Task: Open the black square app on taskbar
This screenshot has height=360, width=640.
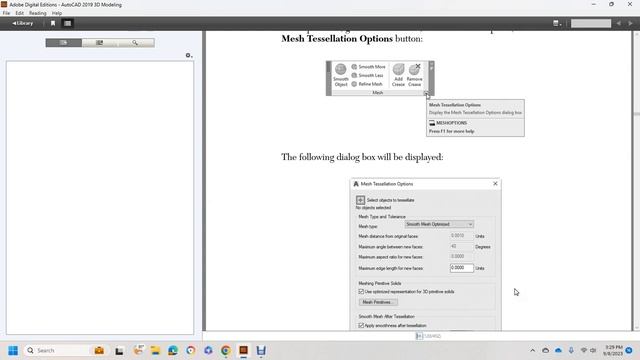Action: 119,351
